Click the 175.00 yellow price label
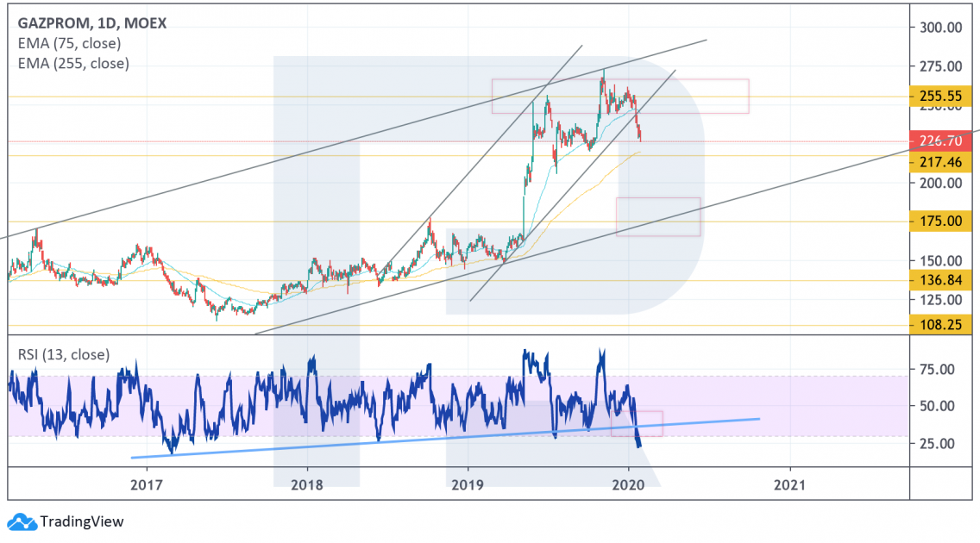 coord(940,221)
